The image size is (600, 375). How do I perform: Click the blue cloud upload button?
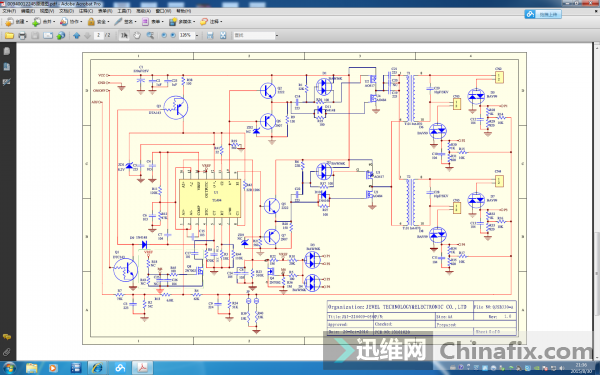click(543, 14)
